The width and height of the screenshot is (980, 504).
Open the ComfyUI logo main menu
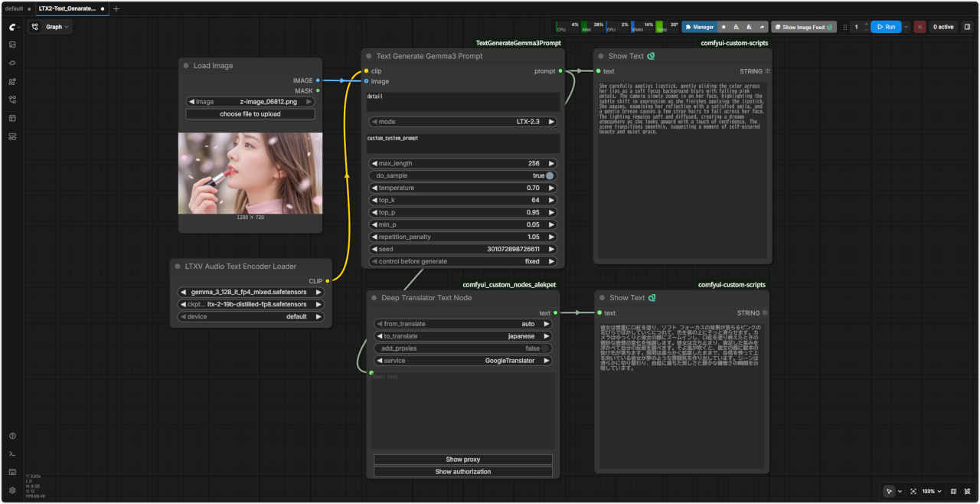tap(12, 27)
